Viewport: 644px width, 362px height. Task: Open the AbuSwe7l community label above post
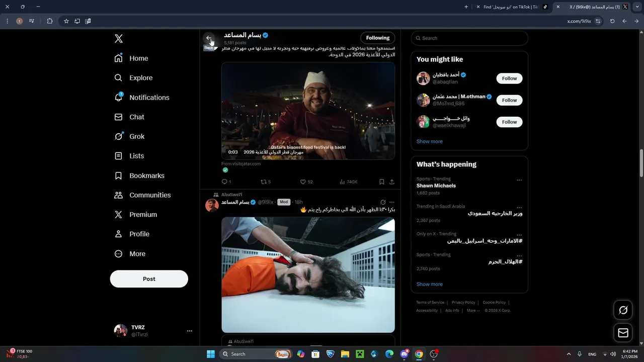[x=231, y=195]
